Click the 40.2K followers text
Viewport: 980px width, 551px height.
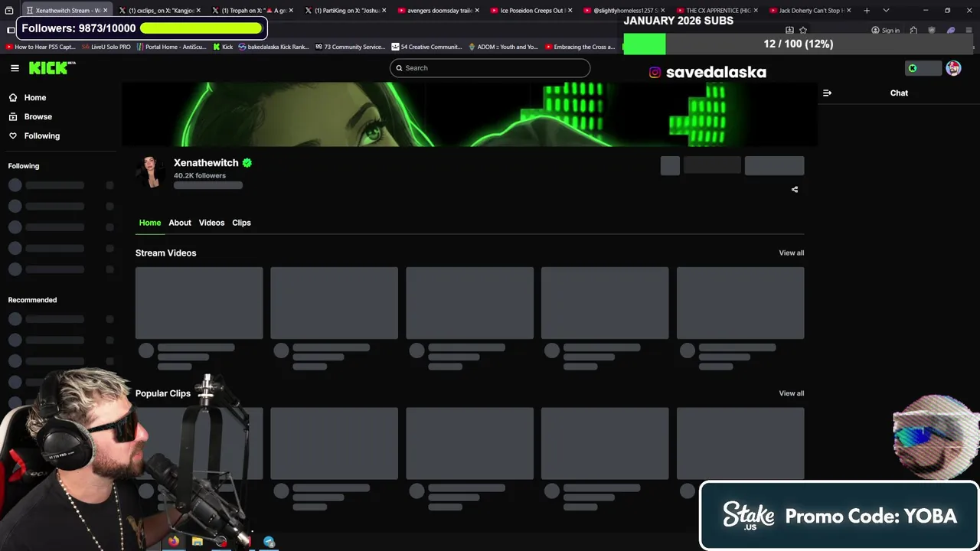tap(200, 176)
